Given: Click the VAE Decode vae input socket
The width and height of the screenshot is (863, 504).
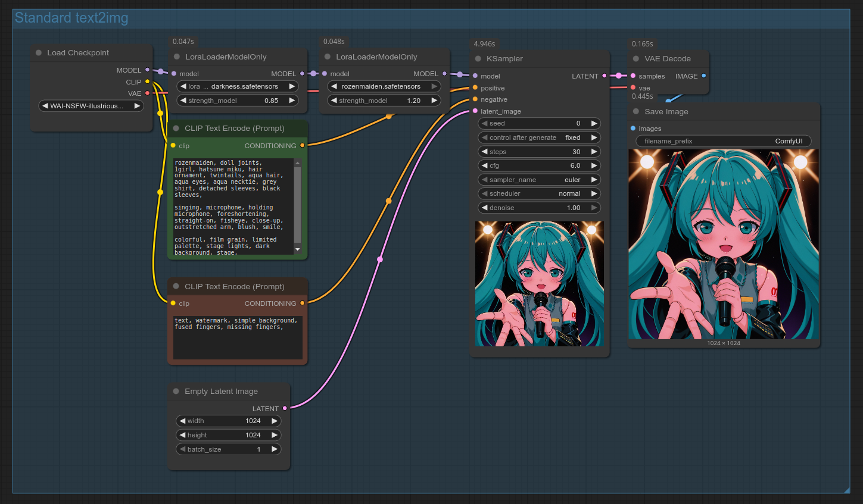Looking at the screenshot, I should point(633,87).
